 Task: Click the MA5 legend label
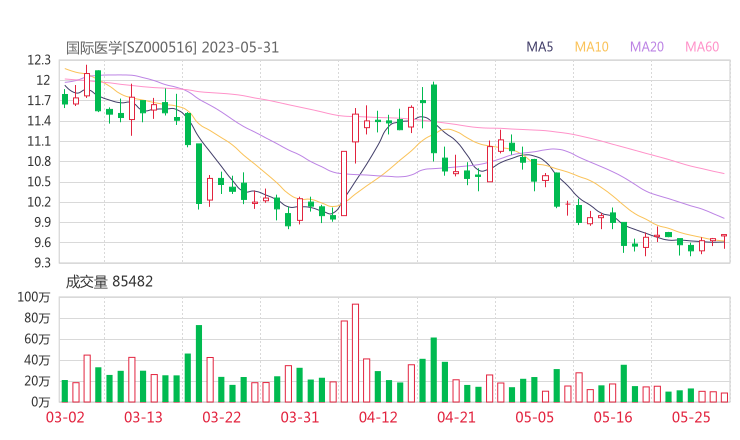tap(539, 47)
